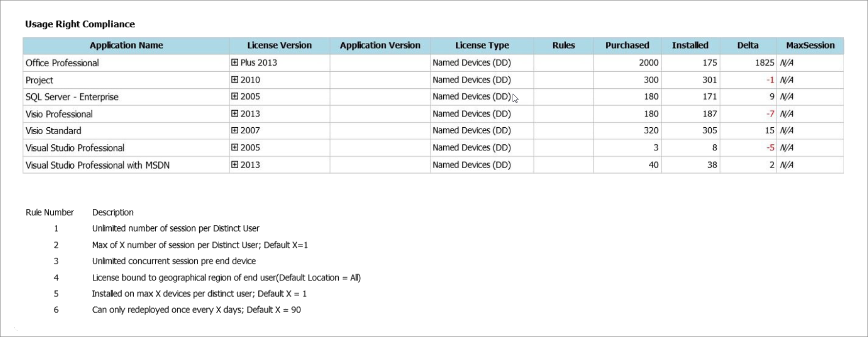
Task: Click rule 6 redeployed every X days description
Action: tap(196, 310)
